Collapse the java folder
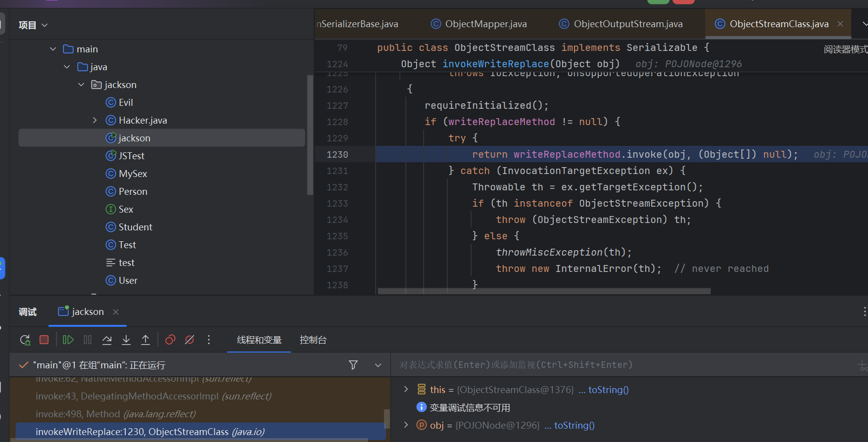The width and height of the screenshot is (868, 442). (67, 67)
